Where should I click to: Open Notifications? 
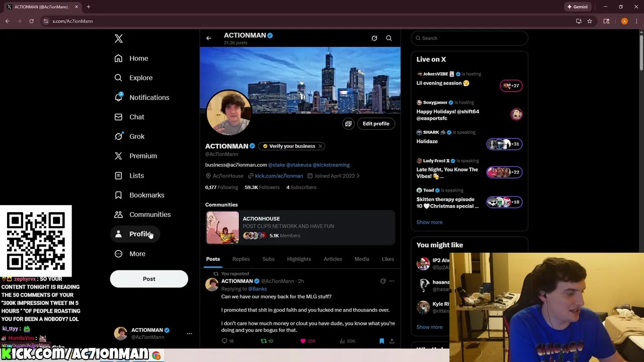pos(142,98)
